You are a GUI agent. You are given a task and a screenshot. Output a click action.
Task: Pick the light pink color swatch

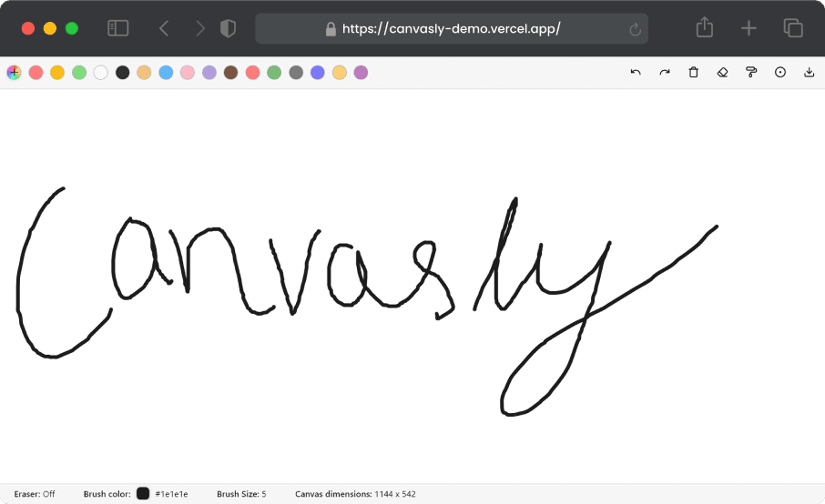coord(188,72)
